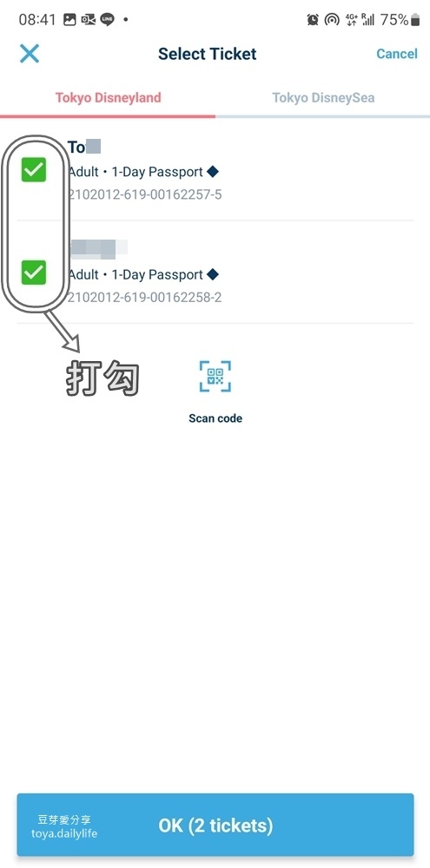Open the QR Scan code icon

[x=215, y=377]
